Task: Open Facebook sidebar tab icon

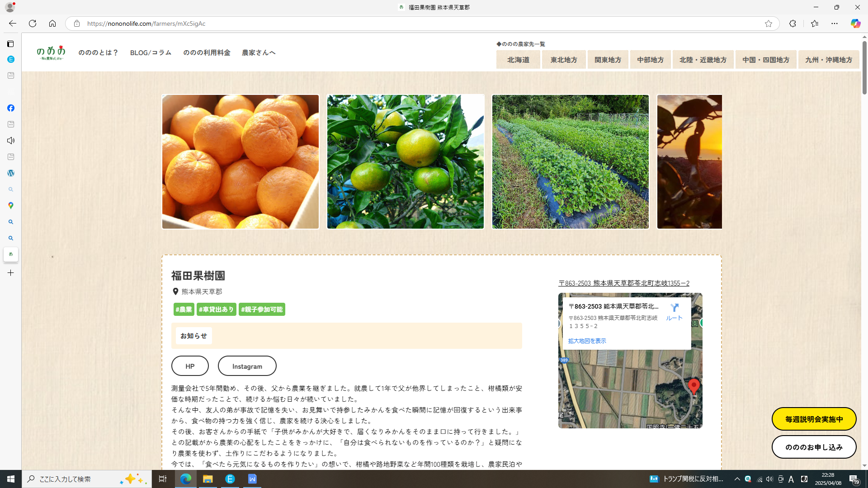Action: click(x=11, y=108)
